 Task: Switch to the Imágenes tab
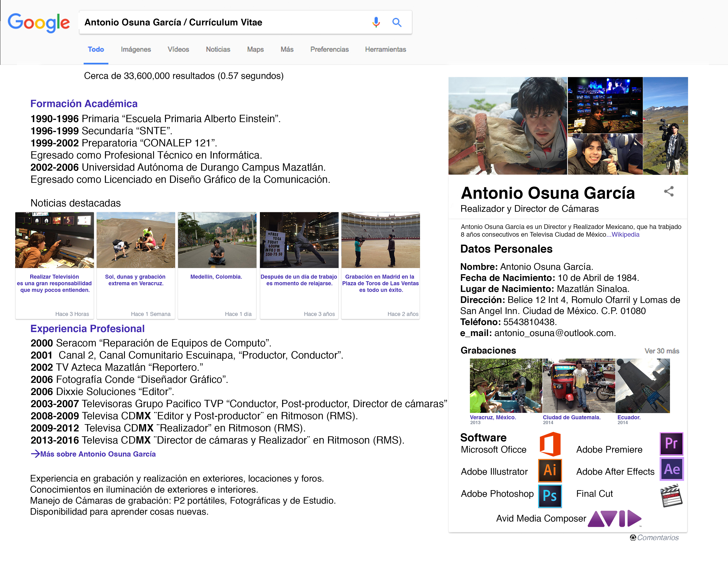coord(136,49)
